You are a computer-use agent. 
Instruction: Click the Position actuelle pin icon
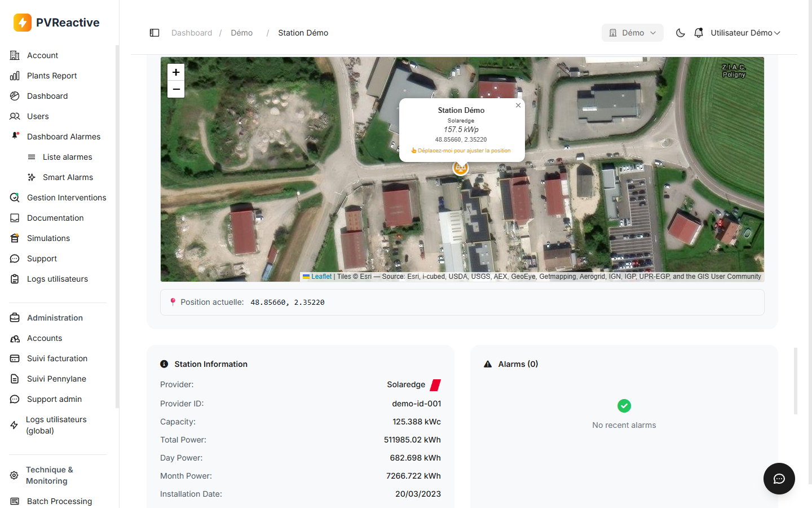pos(173,302)
